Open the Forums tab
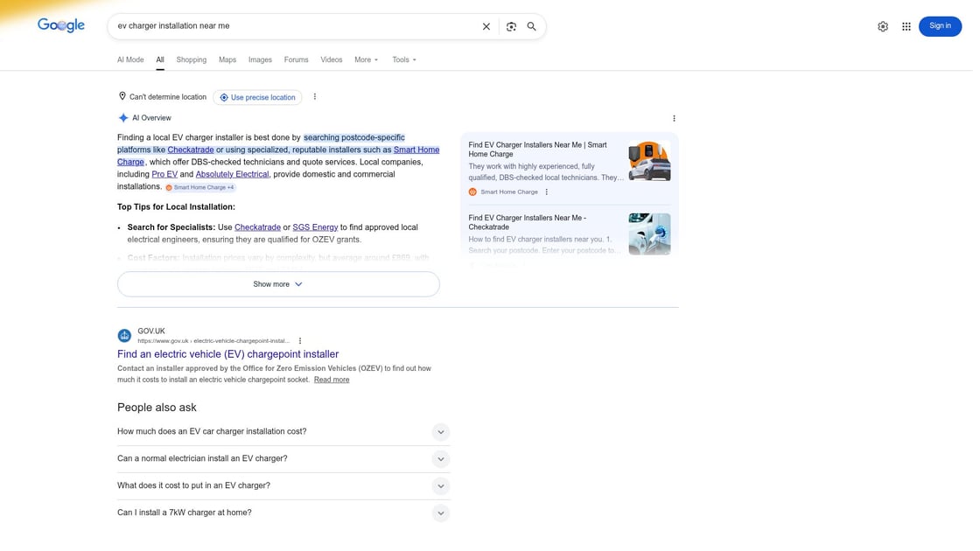The width and height of the screenshot is (980, 551). click(296, 60)
